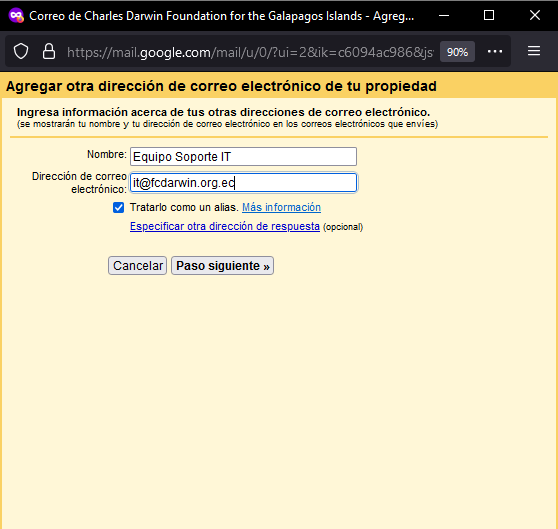This screenshot has height=529, width=558.
Task: Reset the 90% zoom level badge
Action: (x=457, y=52)
